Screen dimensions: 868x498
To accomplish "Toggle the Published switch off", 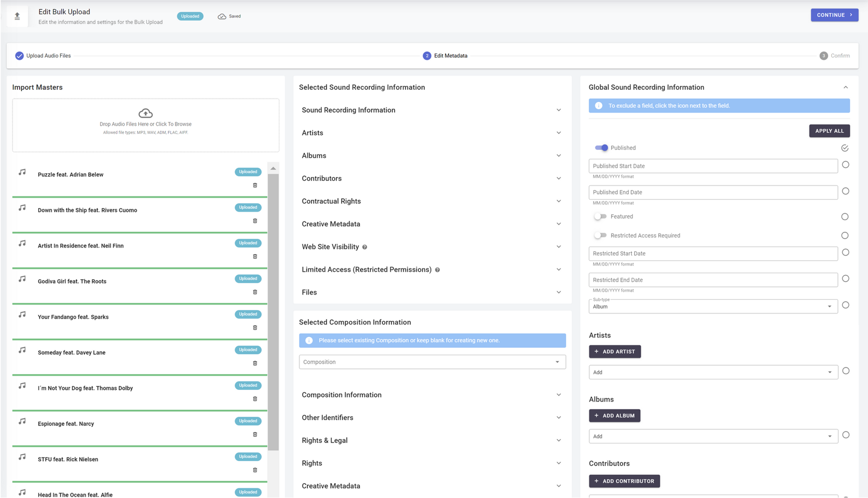I will click(601, 148).
